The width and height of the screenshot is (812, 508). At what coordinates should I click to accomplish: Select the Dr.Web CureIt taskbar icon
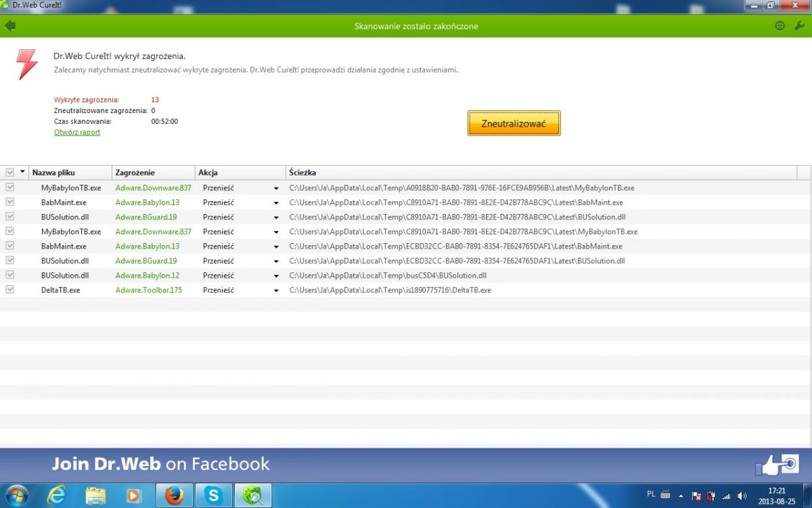pos(253,496)
